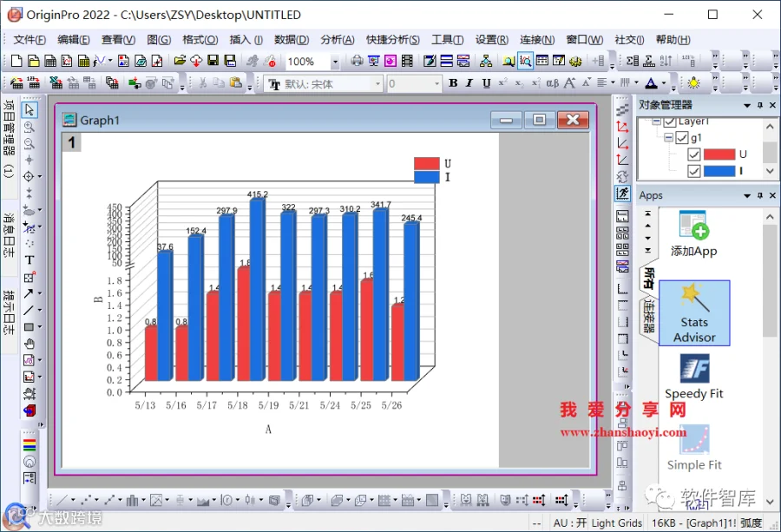781x532 pixels.
Task: Click the column plot icon in bottom toolbar
Action: [x=132, y=500]
